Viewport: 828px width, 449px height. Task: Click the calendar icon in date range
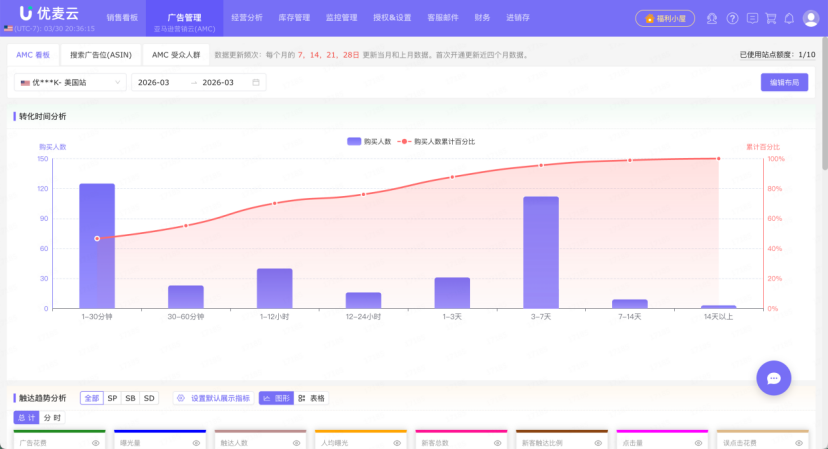pos(256,82)
